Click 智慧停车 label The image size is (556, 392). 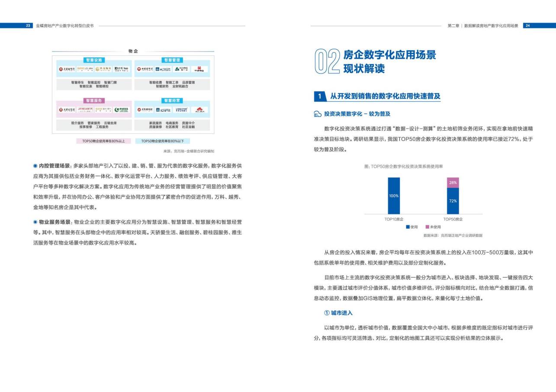pyautogui.click(x=78, y=82)
